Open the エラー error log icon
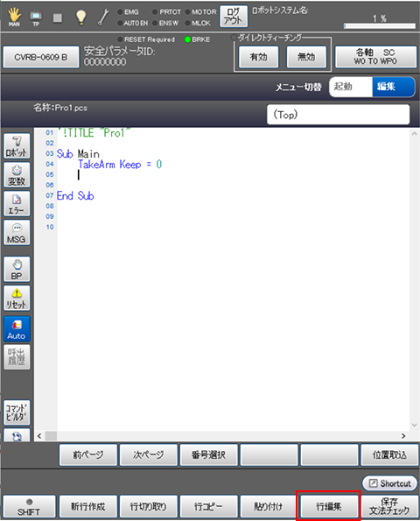 (17, 204)
